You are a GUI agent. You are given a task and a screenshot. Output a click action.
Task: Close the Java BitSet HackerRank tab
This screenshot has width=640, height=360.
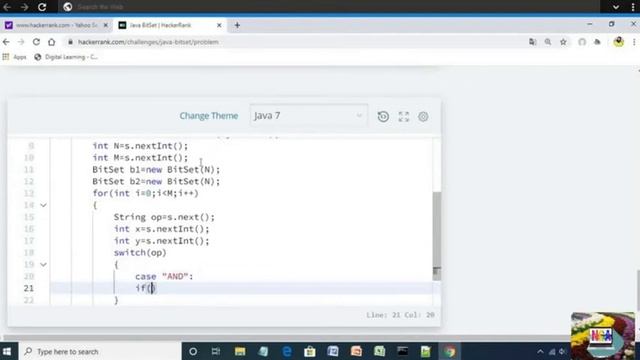pyautogui.click(x=219, y=25)
